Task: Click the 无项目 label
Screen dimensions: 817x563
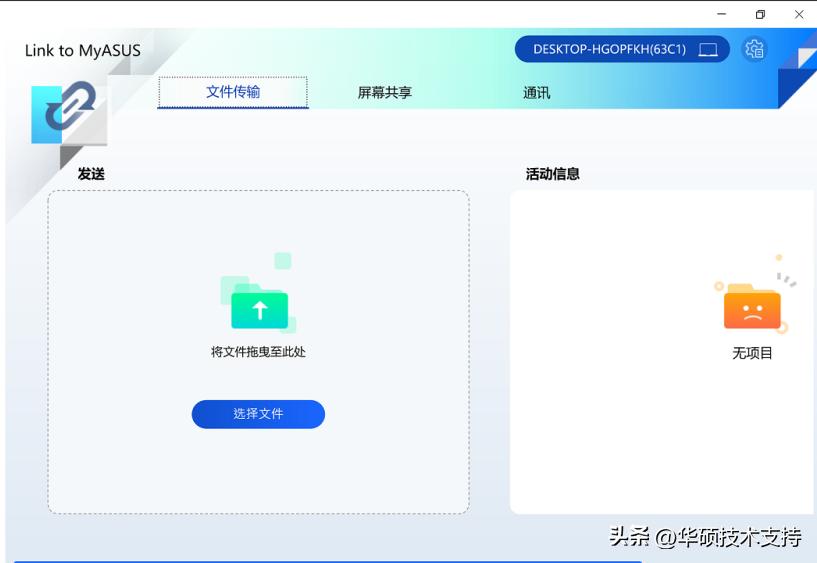Action: tap(752, 353)
